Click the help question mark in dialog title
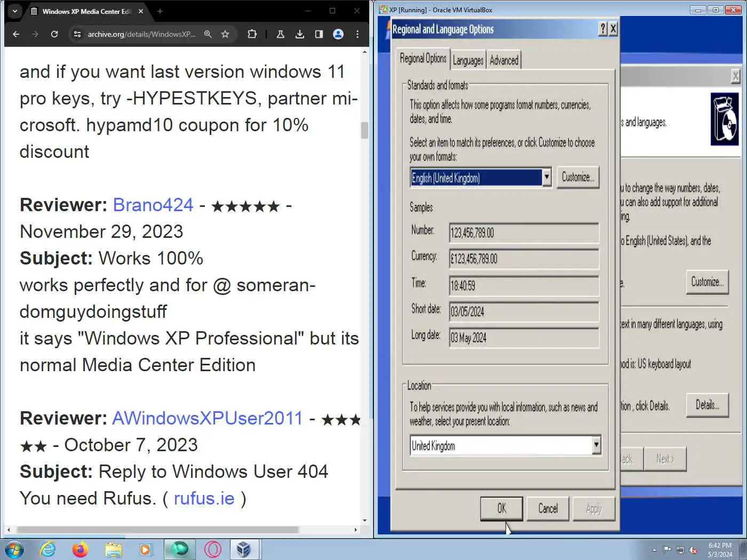Screen dimensions: 747x560 click(x=603, y=29)
